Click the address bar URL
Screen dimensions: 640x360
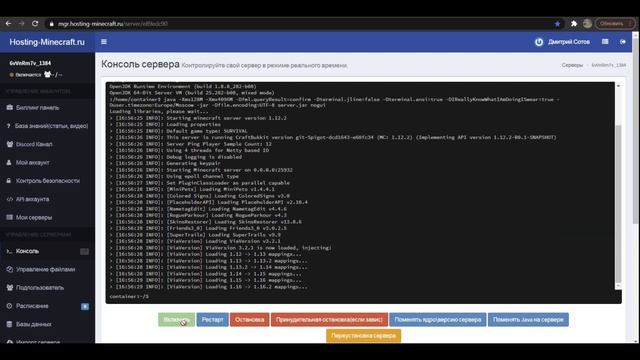113,24
